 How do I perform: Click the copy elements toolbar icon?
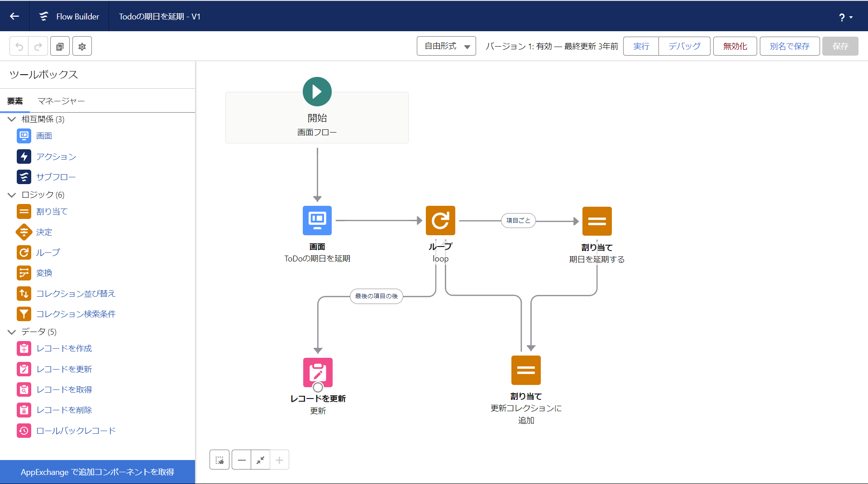click(60, 46)
